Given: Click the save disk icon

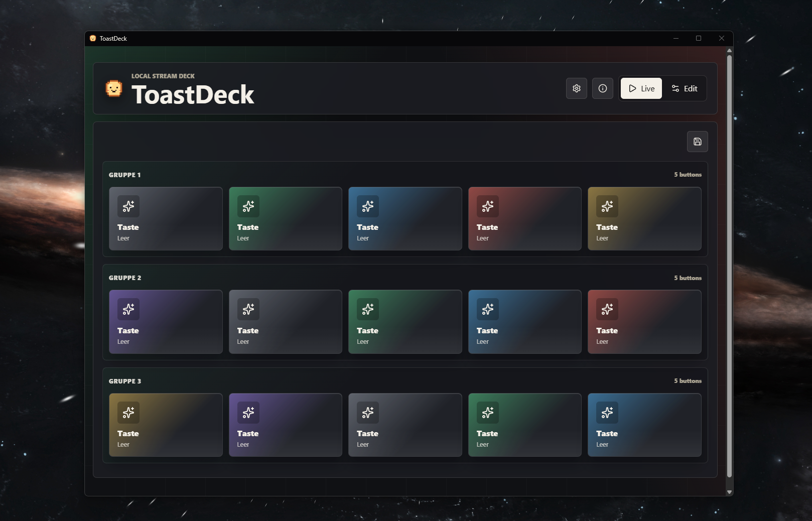Looking at the screenshot, I should click(698, 142).
